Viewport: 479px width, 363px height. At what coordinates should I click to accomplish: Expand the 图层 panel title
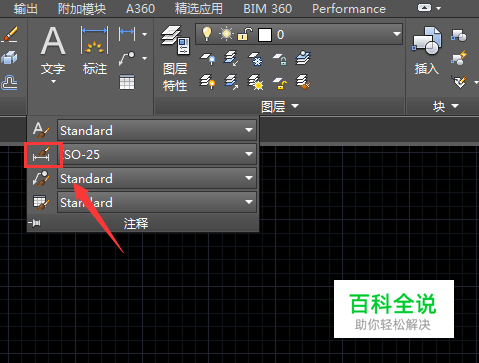279,107
